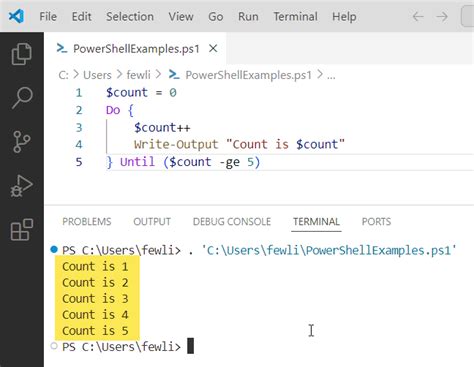The image size is (474, 367).
Task: Click the 'Do {' code line
Action: 120,110
